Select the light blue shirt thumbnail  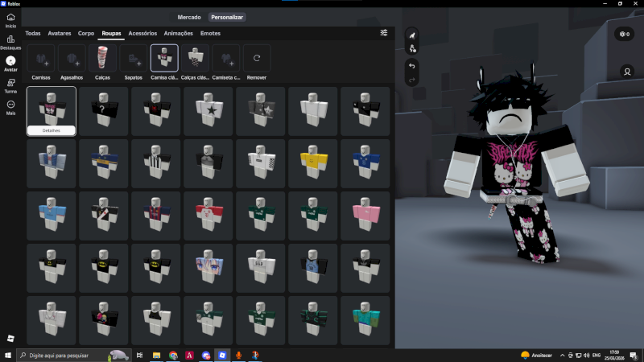coord(52,216)
